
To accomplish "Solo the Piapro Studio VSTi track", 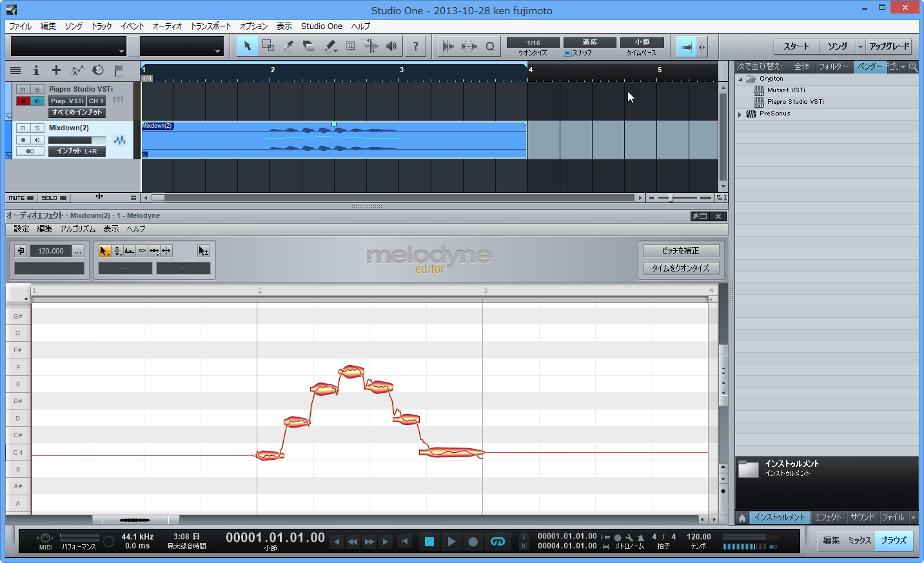I will point(37,90).
